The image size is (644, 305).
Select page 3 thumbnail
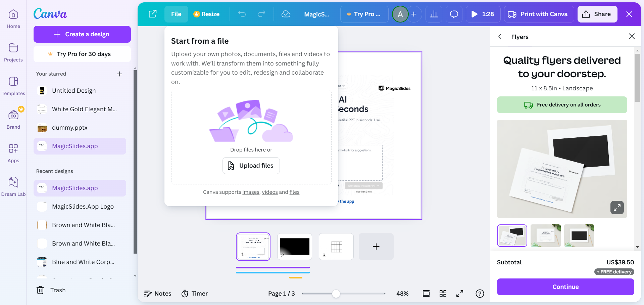coord(336,247)
